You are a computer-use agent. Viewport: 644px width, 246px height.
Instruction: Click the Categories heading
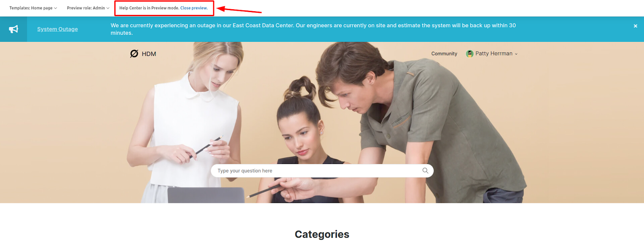[x=322, y=234]
